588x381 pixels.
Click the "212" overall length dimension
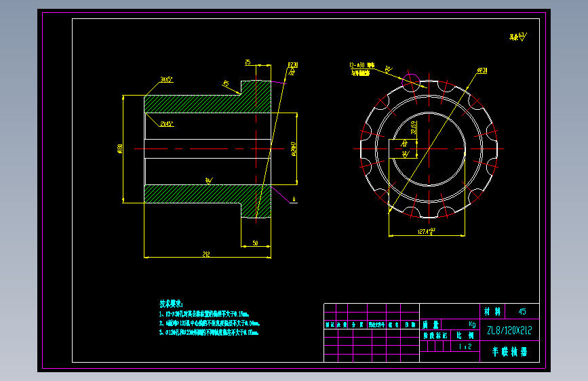click(206, 254)
